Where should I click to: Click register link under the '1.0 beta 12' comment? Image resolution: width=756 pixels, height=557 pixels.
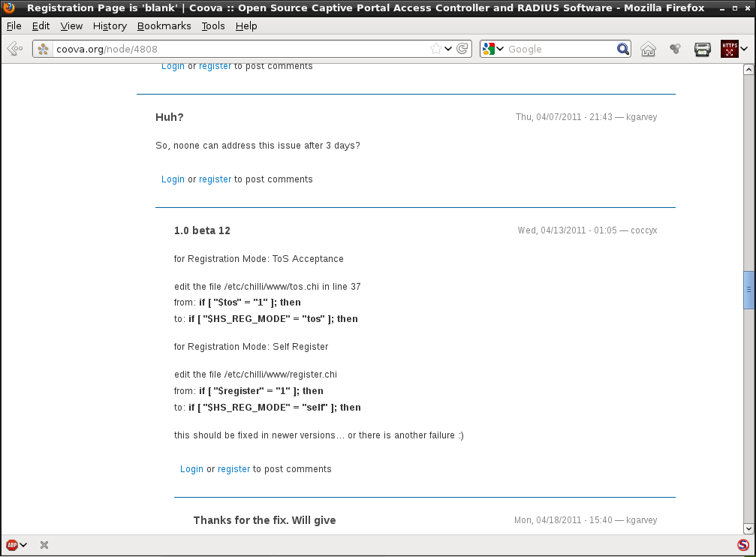[233, 469]
